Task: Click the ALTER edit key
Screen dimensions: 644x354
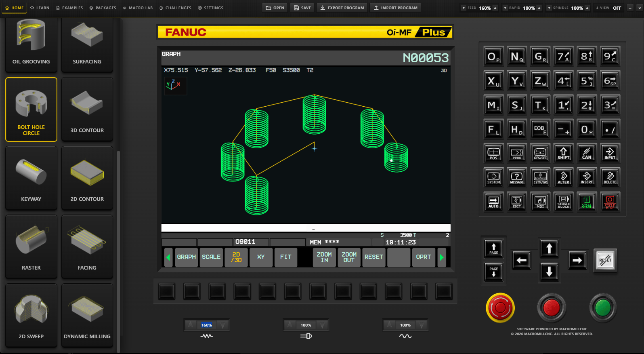Action: (x=563, y=177)
